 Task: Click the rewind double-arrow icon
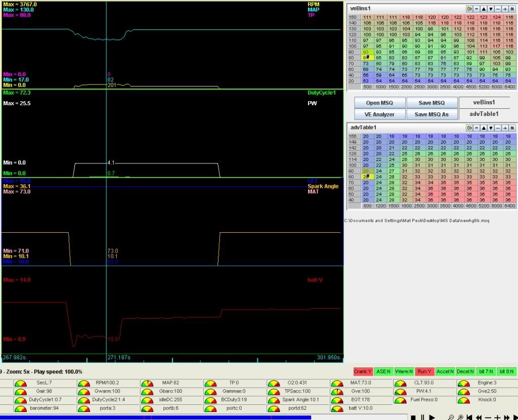pos(479,417)
